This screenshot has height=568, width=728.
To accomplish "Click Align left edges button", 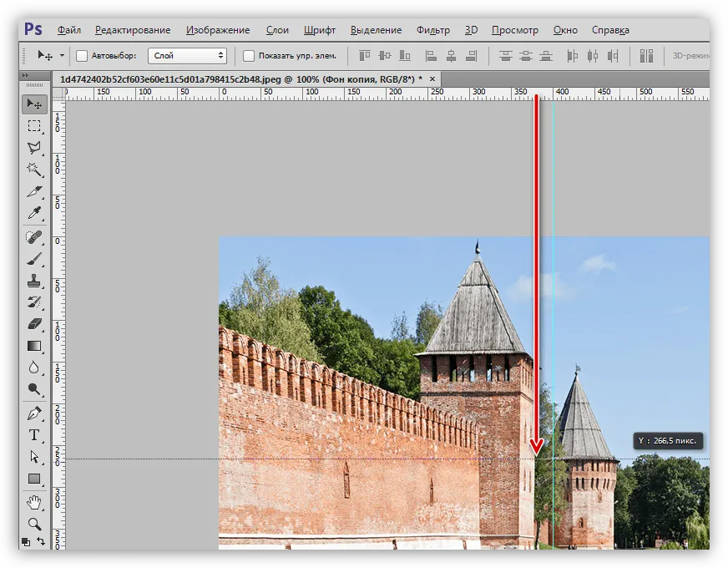I will click(x=432, y=56).
